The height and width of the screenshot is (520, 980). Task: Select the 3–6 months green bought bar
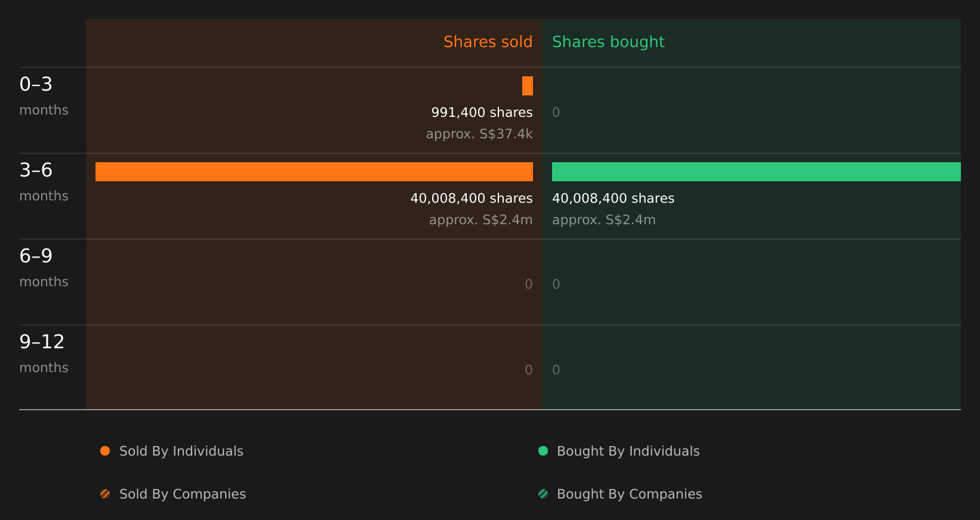coord(756,172)
